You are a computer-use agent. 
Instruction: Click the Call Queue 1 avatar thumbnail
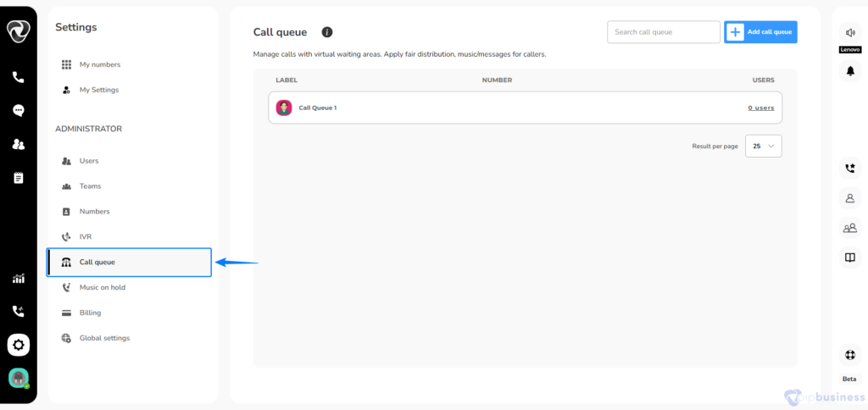point(284,108)
